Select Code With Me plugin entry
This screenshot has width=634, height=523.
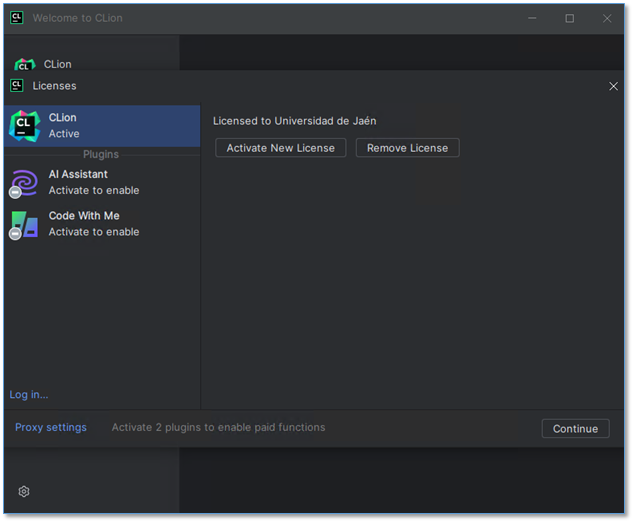pos(102,224)
